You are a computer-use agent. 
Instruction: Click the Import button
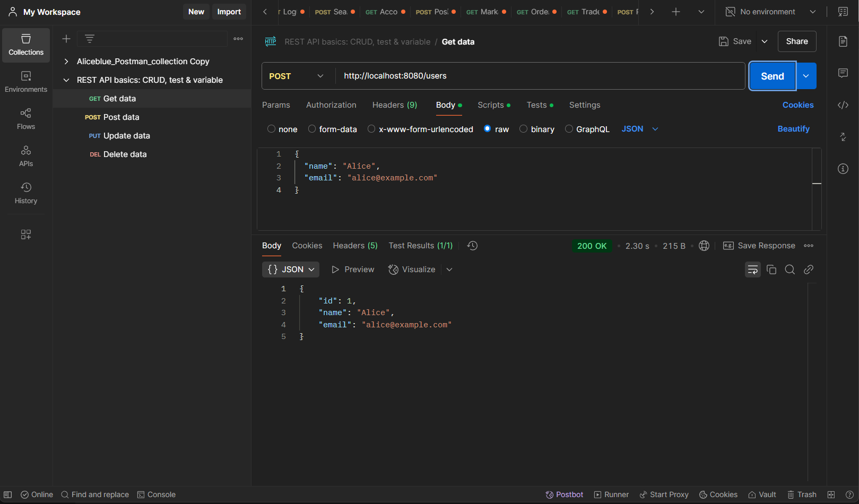click(229, 12)
